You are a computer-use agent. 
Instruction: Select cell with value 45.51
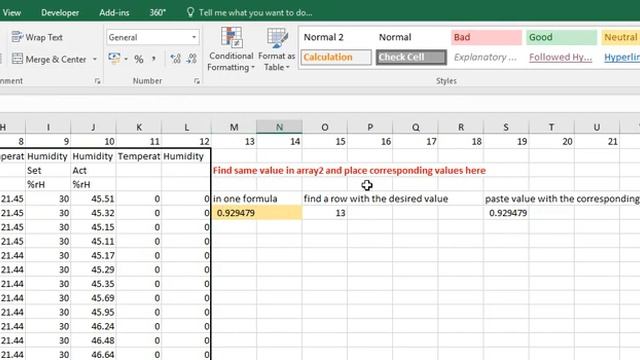tap(93, 199)
